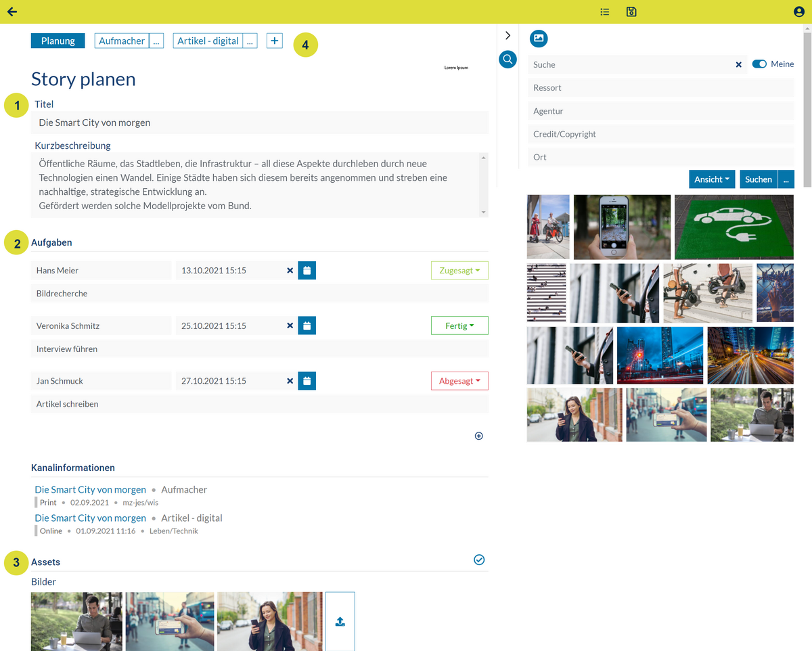Screen dimensions: 812x651
Task: Toggle the Meine switch
Action: [x=759, y=64]
